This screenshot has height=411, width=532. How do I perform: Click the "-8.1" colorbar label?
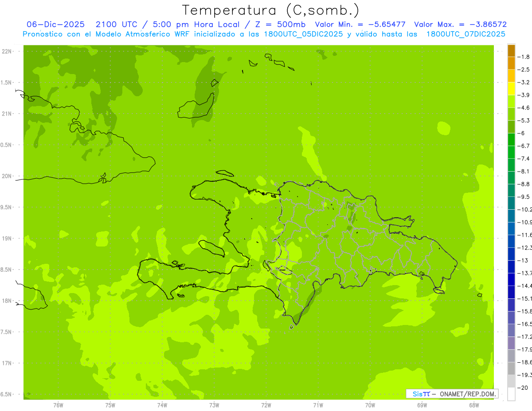pos(524,171)
